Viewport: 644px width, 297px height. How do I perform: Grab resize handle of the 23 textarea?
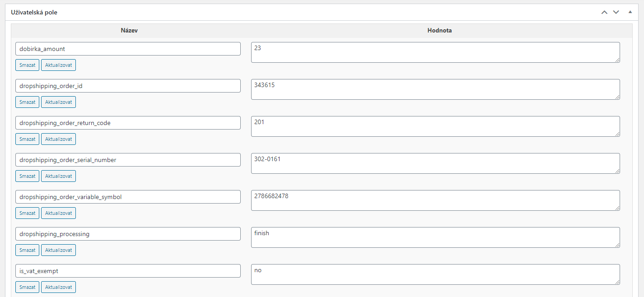617,60
